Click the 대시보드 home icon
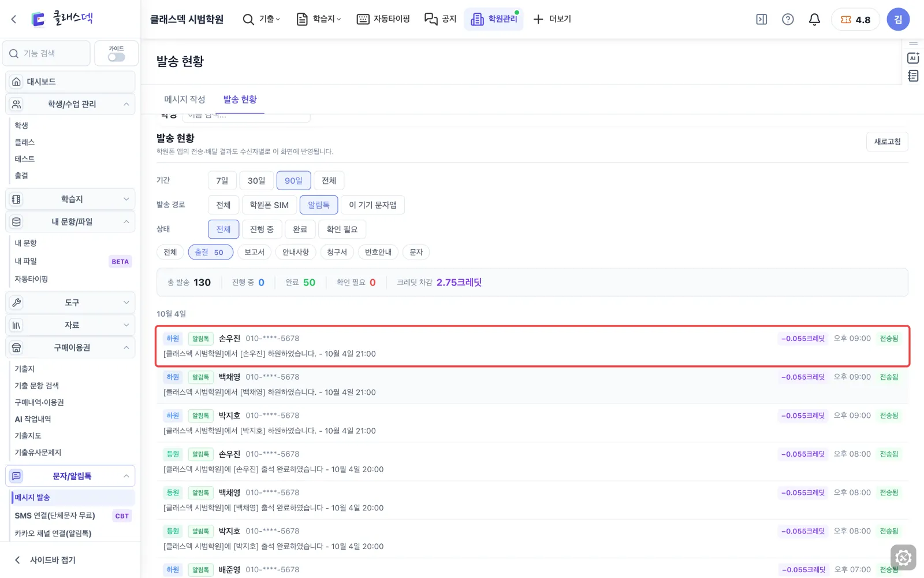This screenshot has height=578, width=924. pyautogui.click(x=17, y=81)
